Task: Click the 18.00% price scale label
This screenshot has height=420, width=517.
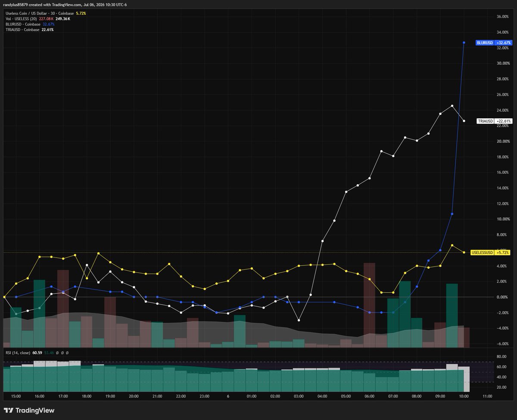Action: [503, 157]
